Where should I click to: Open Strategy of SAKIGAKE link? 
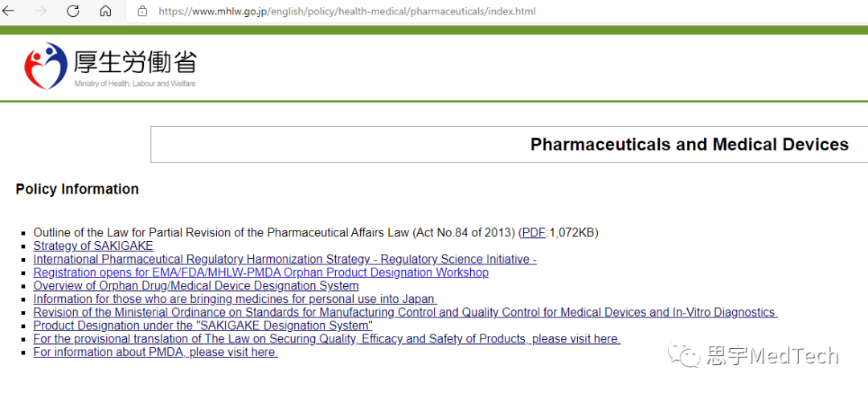pos(93,246)
